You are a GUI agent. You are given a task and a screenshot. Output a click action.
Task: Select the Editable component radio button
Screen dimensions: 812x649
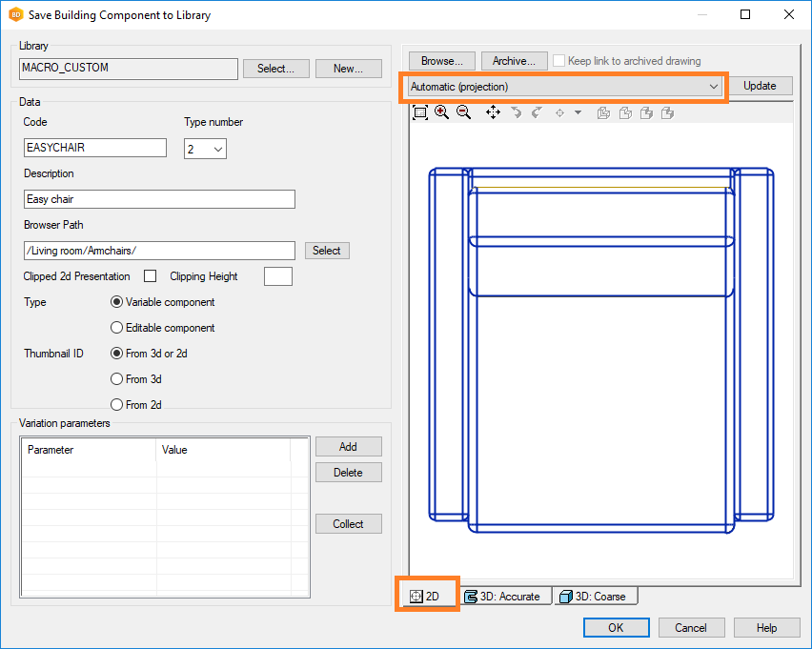pos(117,328)
